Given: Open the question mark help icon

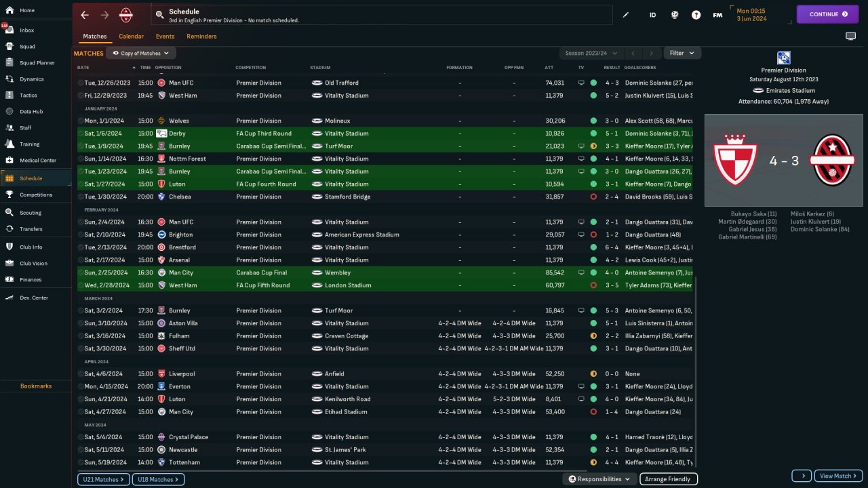Looking at the screenshot, I should point(696,14).
